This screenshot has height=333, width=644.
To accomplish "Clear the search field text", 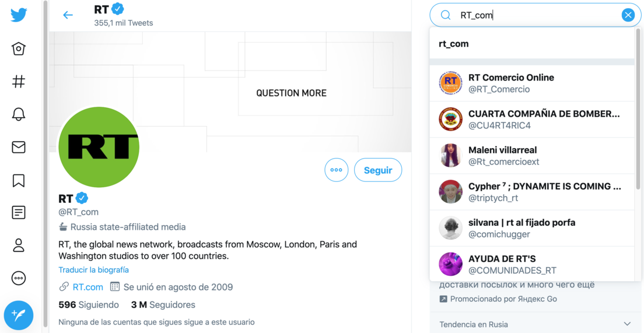I will tap(628, 15).
